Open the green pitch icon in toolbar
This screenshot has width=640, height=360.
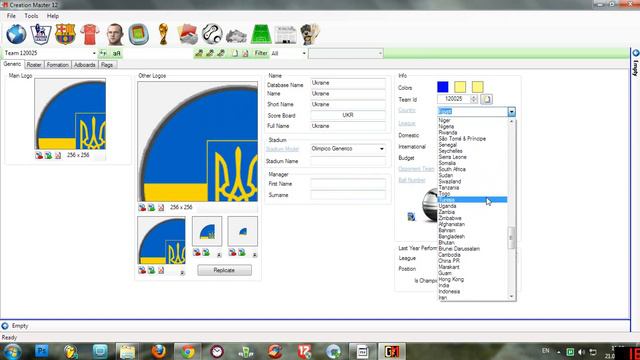tap(261, 34)
